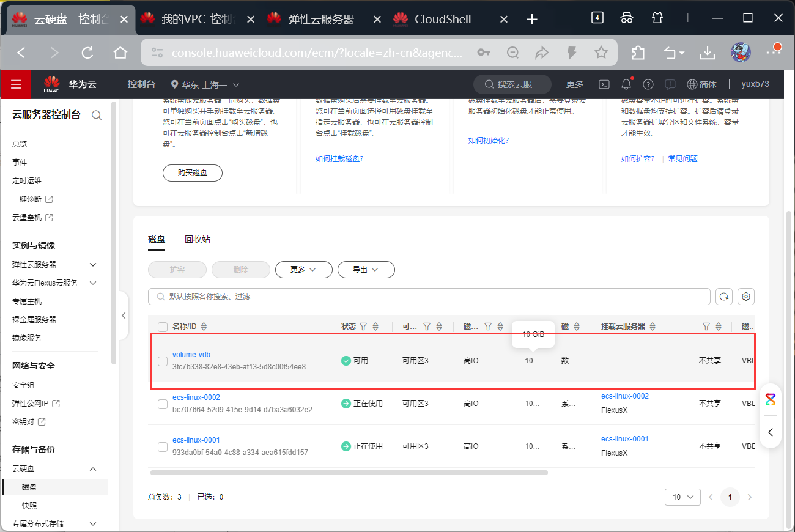
Task: Open the help question-mark icon
Action: [x=648, y=84]
